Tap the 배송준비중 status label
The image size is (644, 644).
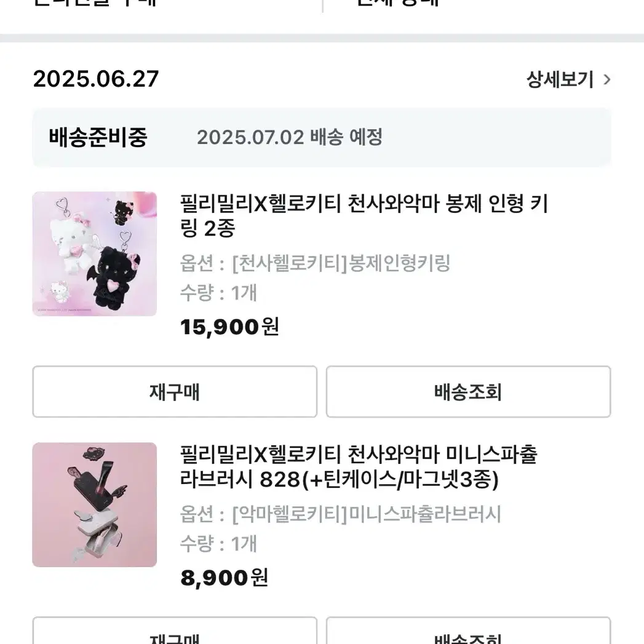[x=98, y=137]
